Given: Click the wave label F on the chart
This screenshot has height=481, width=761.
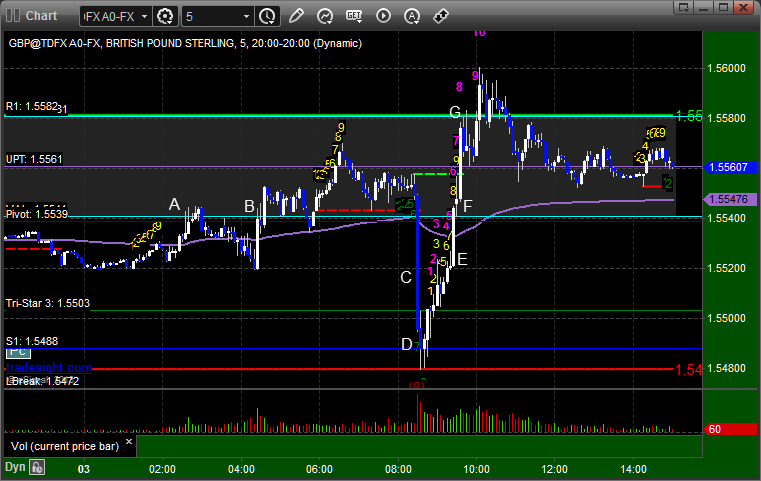Looking at the screenshot, I should click(x=467, y=206).
